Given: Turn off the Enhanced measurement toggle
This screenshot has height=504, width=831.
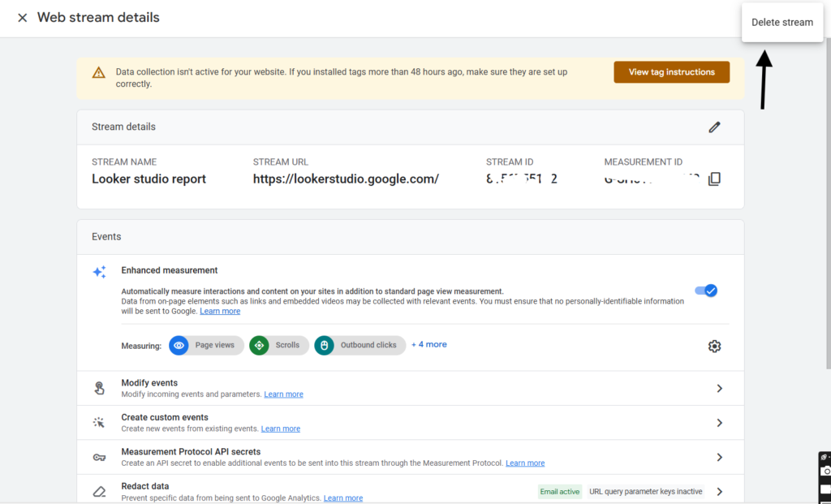Looking at the screenshot, I should pyautogui.click(x=706, y=291).
